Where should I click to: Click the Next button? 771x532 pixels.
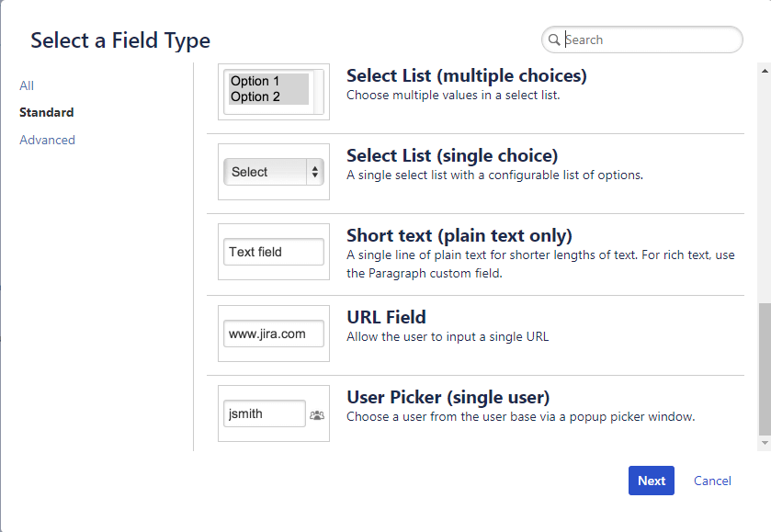pos(651,481)
